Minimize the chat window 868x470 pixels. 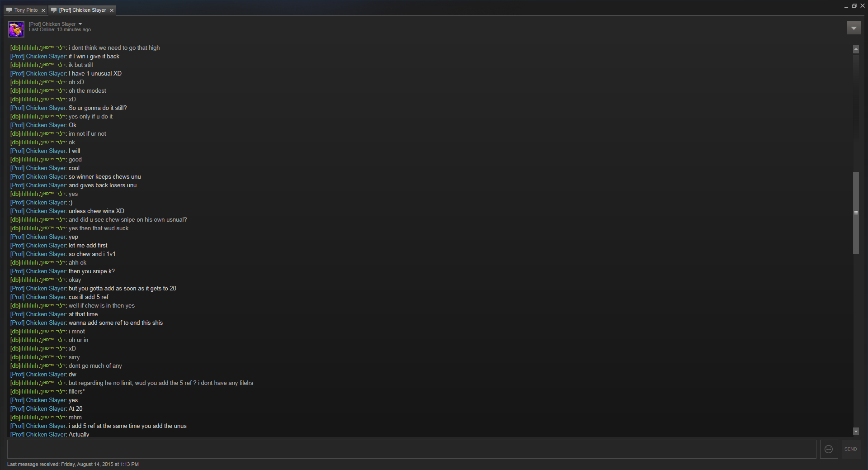click(846, 6)
